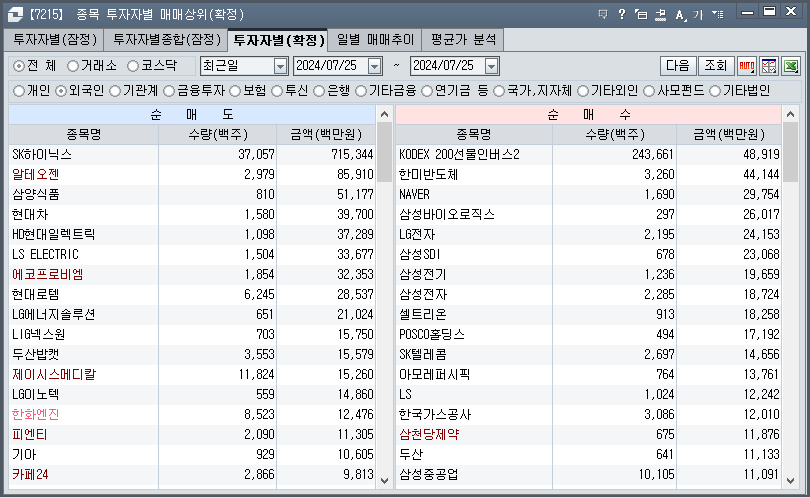This screenshot has width=810, height=498.
Task: Select NAVER in the buy list
Action: pos(588,195)
